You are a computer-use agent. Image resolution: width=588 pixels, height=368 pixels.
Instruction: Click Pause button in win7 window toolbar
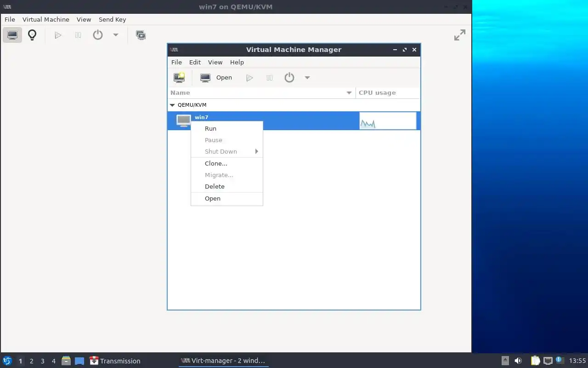(78, 35)
